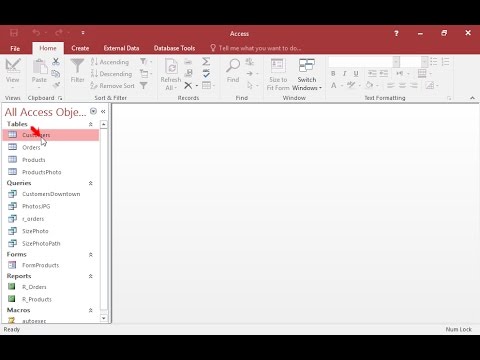480x360 pixels.
Task: Click the Spelling check icon
Action: click(206, 73)
